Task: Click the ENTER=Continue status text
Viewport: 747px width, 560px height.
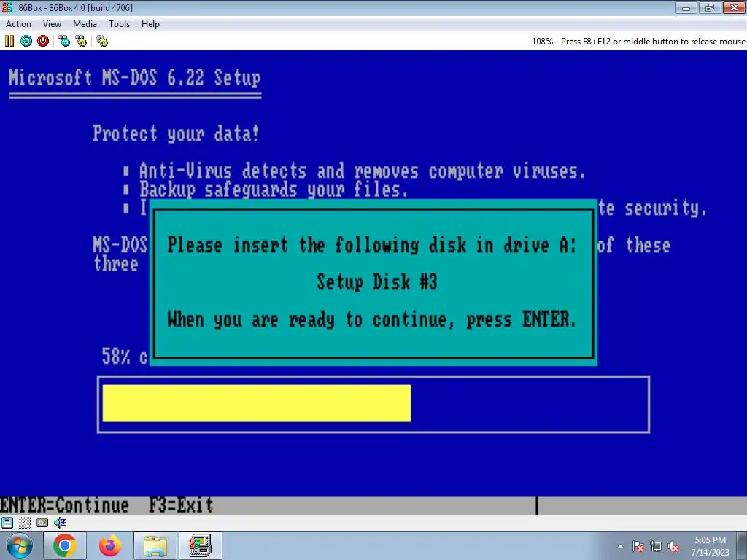Action: point(64,505)
